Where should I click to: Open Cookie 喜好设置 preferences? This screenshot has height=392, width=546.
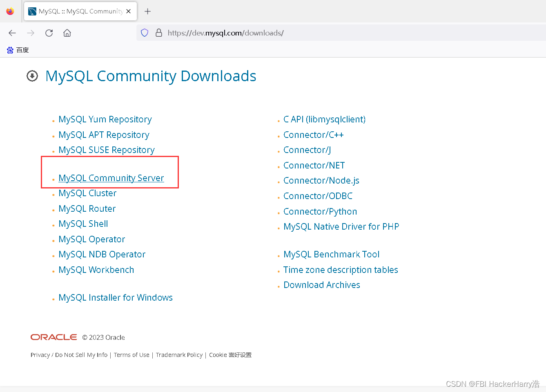230,355
